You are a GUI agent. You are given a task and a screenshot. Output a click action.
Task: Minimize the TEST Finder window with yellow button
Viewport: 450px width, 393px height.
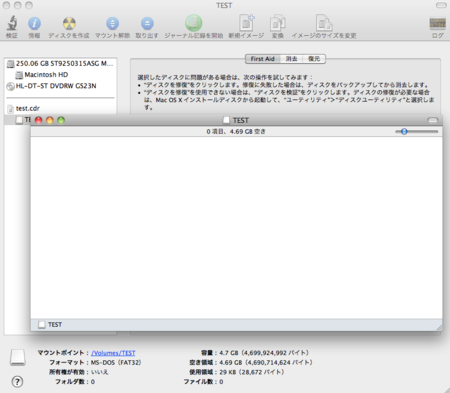pyautogui.click(x=50, y=120)
